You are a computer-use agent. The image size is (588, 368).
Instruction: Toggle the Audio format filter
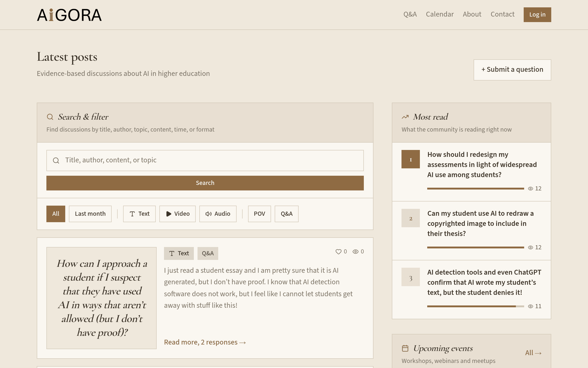pos(218,214)
